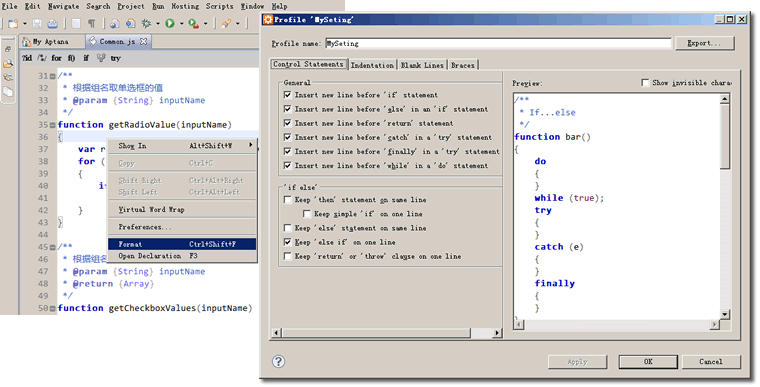Toggle 'Insert new line before if statement'

[287, 95]
